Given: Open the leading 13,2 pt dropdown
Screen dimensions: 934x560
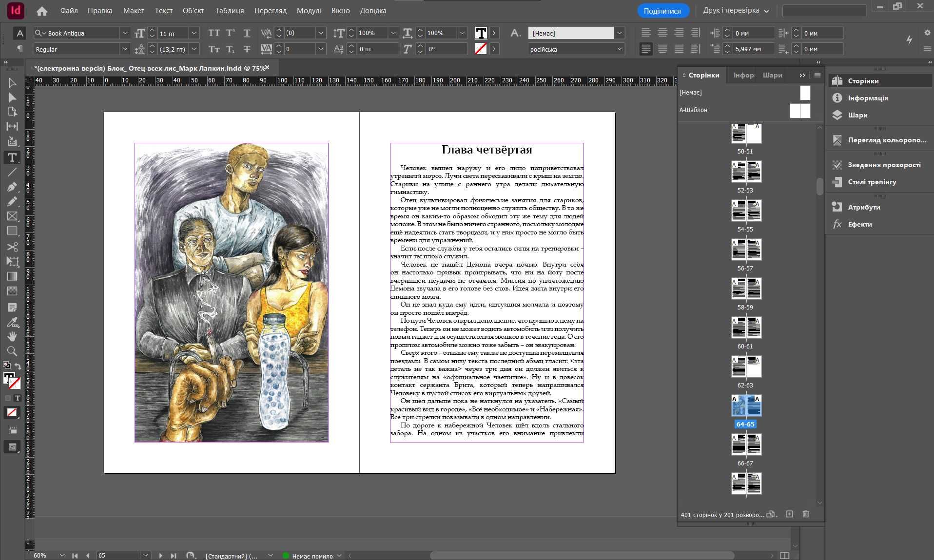Looking at the screenshot, I should [194, 49].
